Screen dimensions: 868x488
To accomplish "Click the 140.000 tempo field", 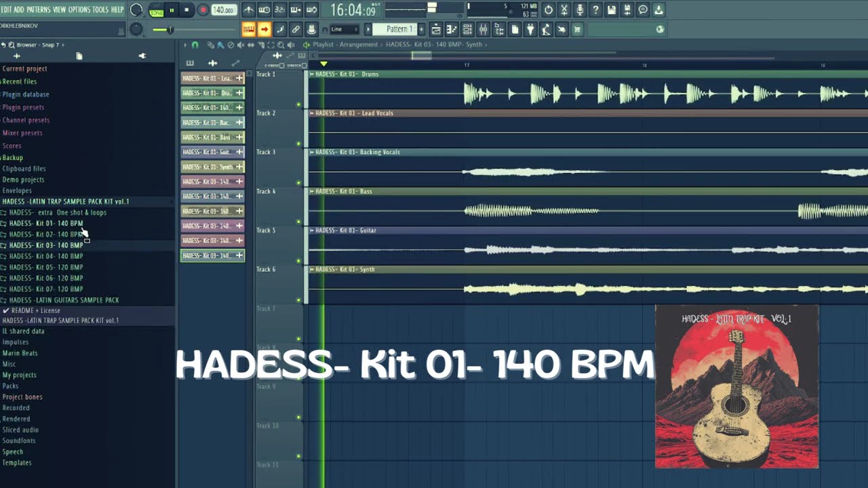I will [223, 10].
